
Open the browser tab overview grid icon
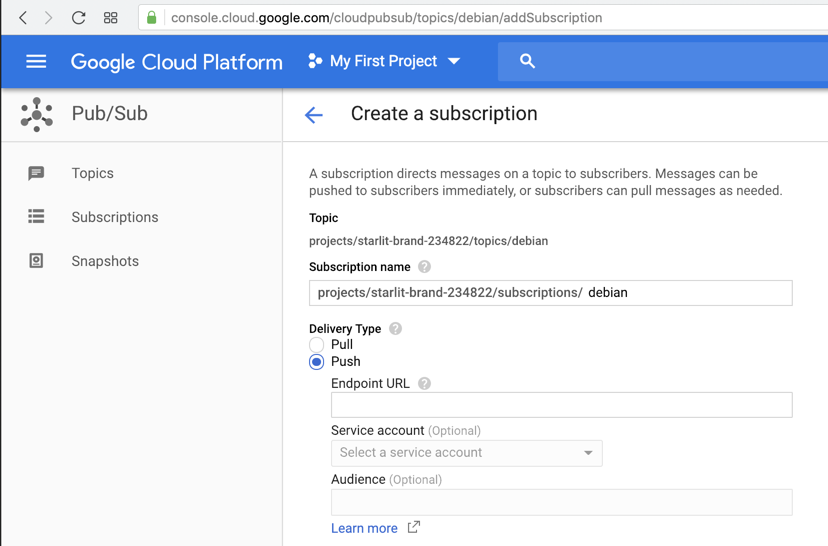[111, 18]
